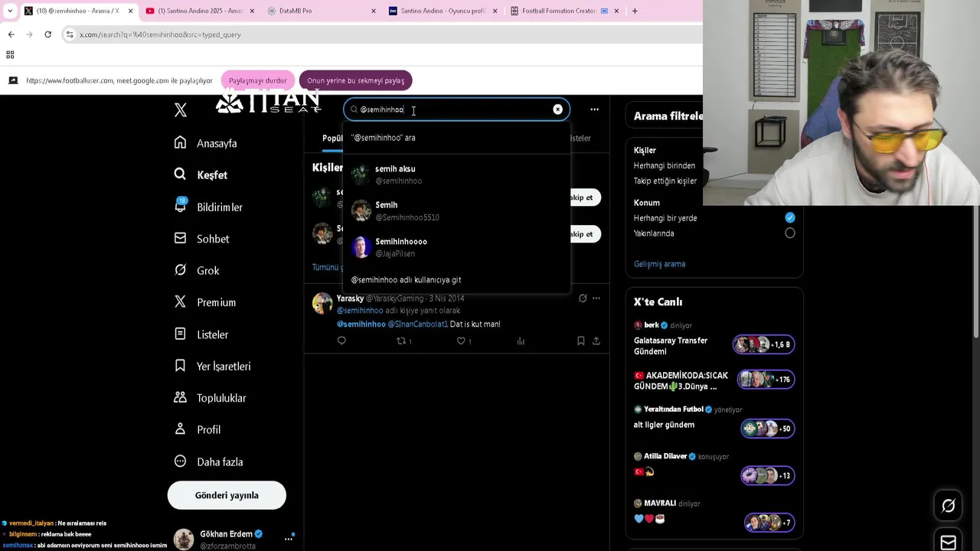980x551 pixels.
Task: Click Paylaşmayı durdur button
Action: 257,80
